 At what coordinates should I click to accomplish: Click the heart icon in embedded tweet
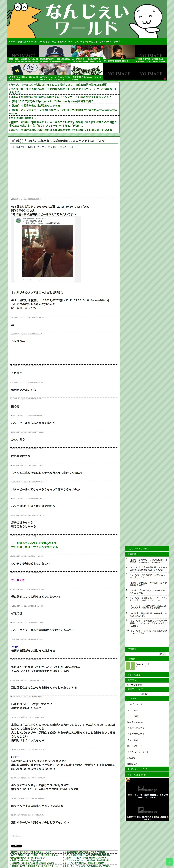click(x=39, y=279)
